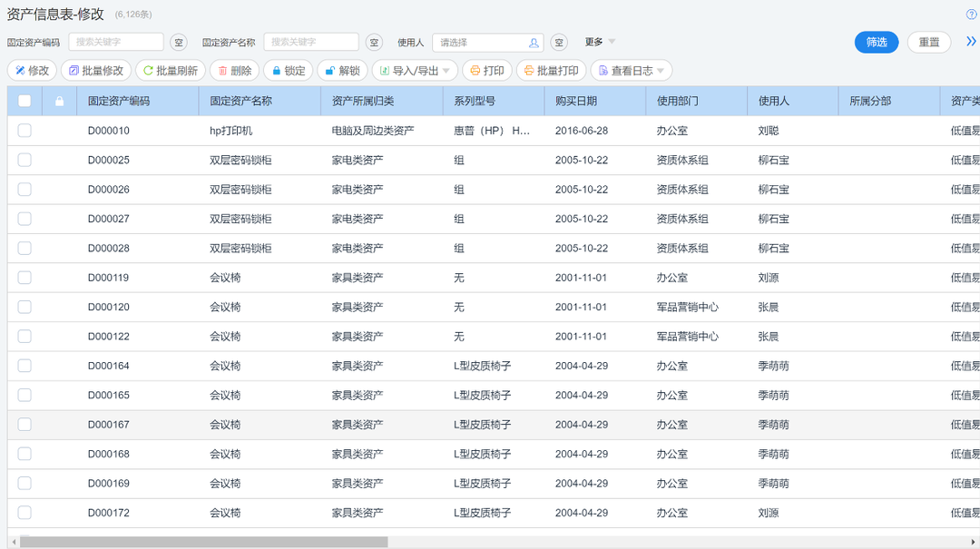
Task: Click the 打印 printer icon button
Action: (x=475, y=71)
